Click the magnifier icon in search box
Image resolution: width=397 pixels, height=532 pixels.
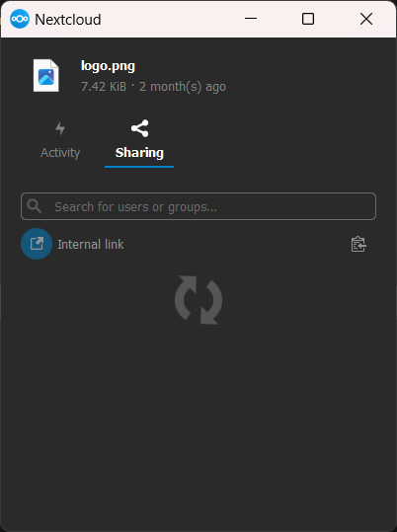tap(34, 206)
